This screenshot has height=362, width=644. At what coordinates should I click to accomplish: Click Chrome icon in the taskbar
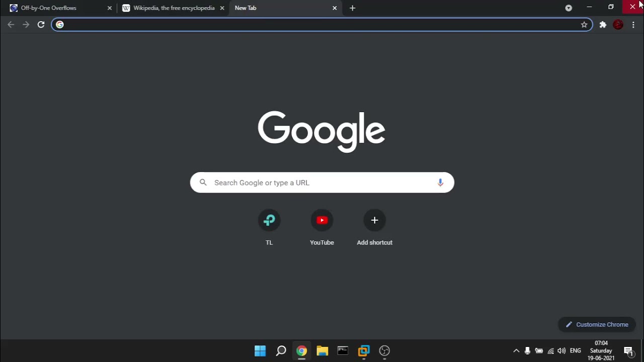(x=301, y=351)
